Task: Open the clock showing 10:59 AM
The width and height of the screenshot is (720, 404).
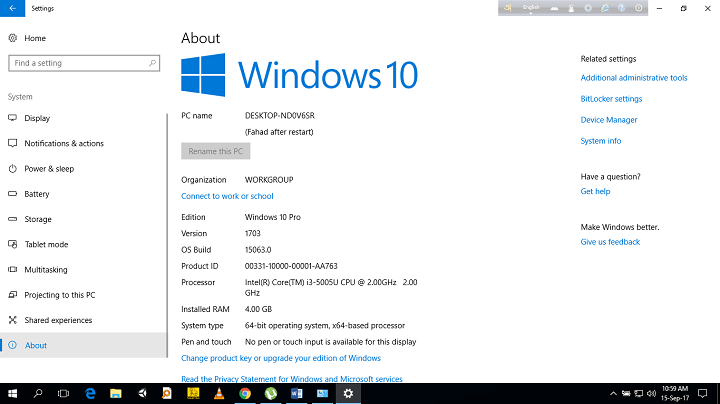Action: coord(675,393)
